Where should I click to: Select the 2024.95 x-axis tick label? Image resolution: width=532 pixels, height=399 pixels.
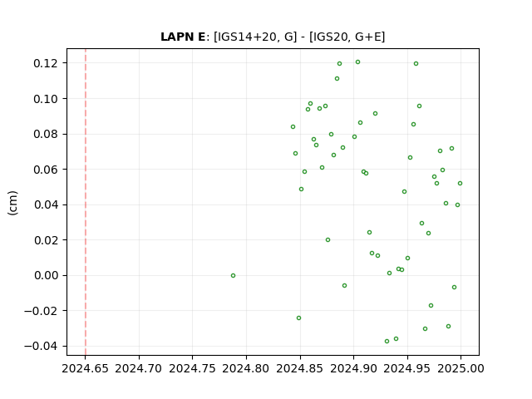pos(407,368)
